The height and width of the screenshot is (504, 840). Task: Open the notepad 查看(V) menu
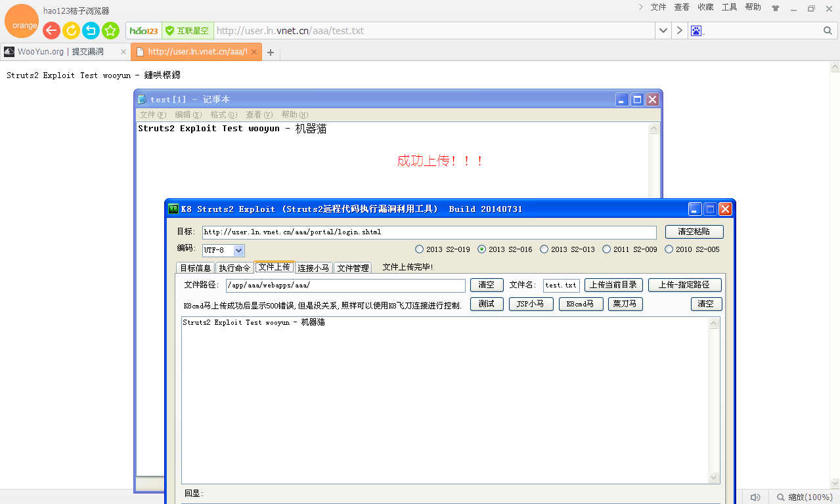(x=259, y=115)
